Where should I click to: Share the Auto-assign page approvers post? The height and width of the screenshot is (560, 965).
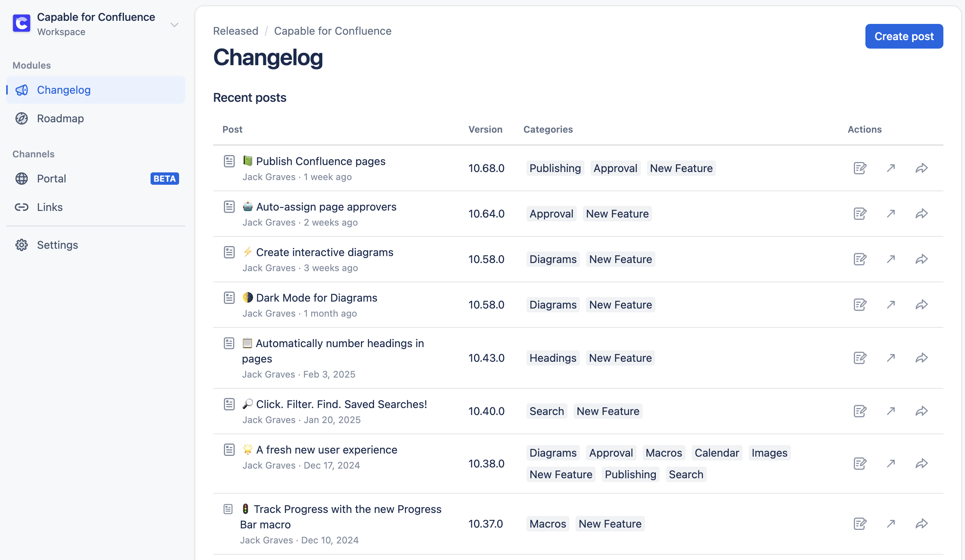(x=922, y=214)
